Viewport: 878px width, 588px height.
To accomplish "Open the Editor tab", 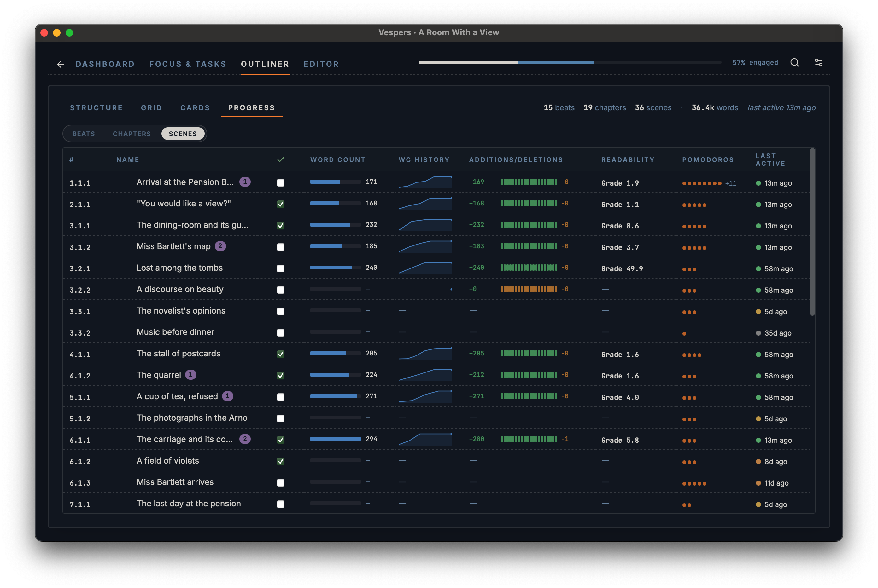I will [321, 64].
